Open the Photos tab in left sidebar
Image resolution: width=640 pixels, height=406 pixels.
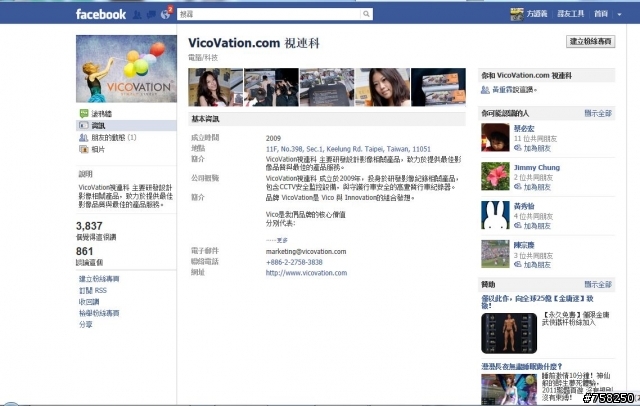(98, 149)
